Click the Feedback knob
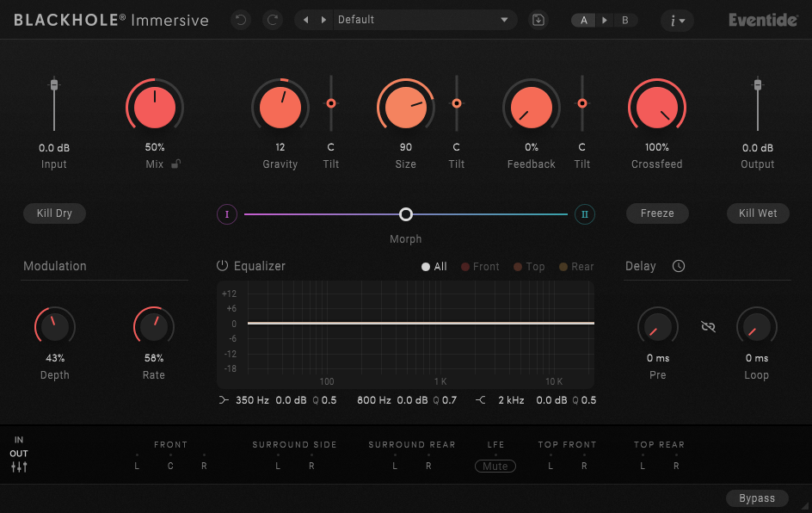The height and width of the screenshot is (513, 812). (x=532, y=108)
